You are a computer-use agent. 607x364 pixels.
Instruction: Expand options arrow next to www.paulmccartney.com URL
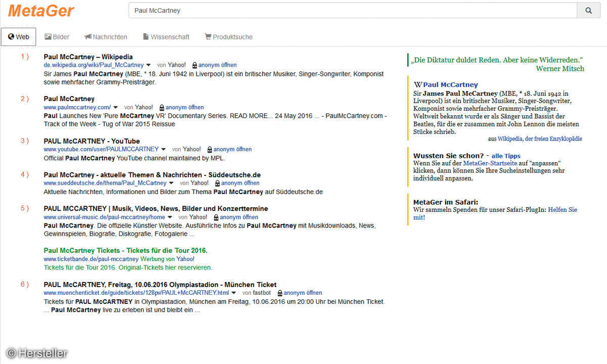[x=115, y=108]
